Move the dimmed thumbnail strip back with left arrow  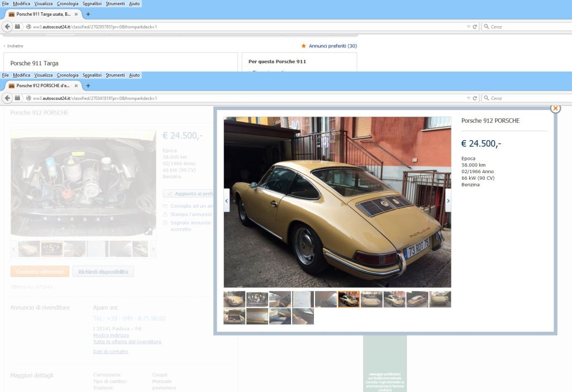pos(13,249)
